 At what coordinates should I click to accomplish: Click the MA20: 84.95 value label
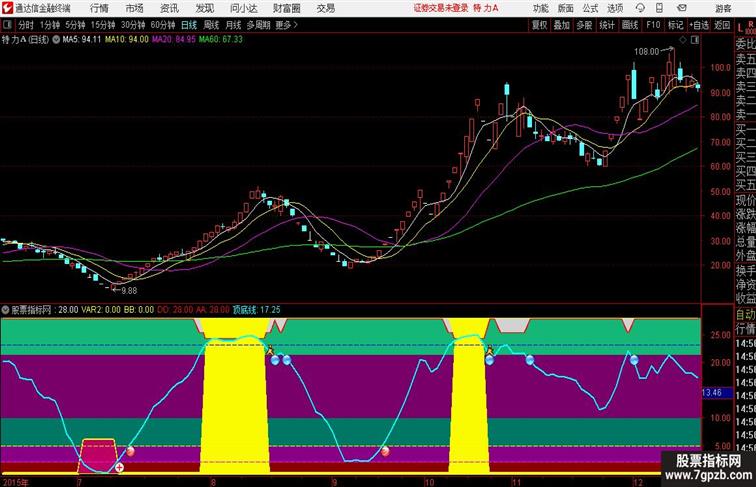[x=174, y=40]
